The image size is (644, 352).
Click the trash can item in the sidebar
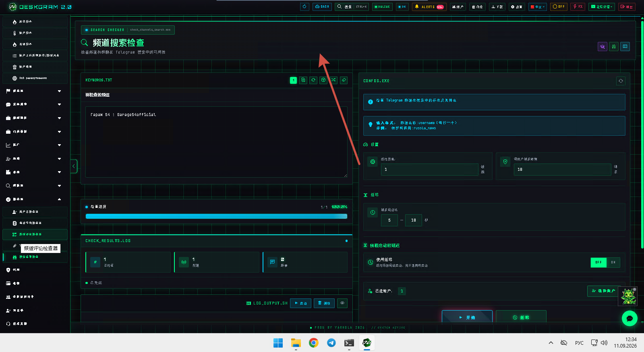point(35,67)
